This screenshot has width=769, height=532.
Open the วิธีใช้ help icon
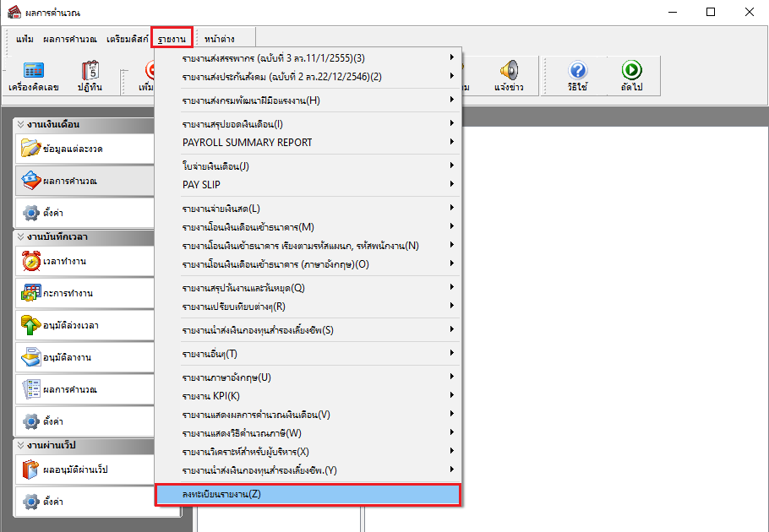tap(577, 71)
